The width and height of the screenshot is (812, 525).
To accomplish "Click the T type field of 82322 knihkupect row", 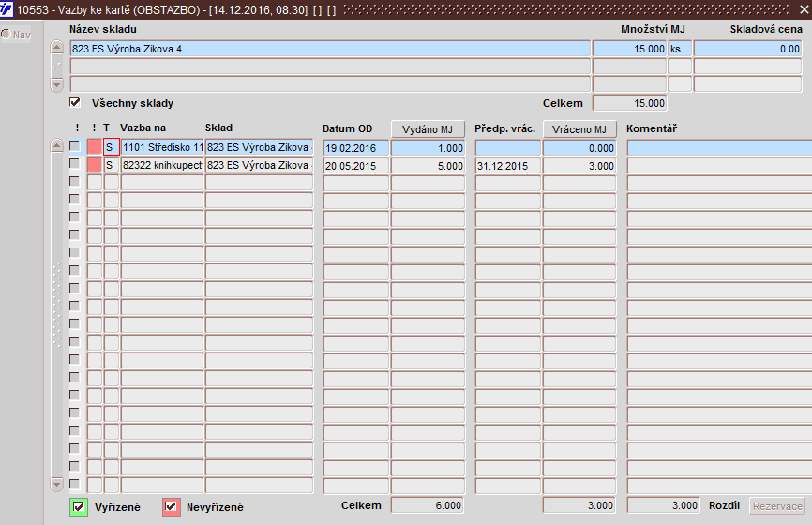I will click(x=112, y=165).
